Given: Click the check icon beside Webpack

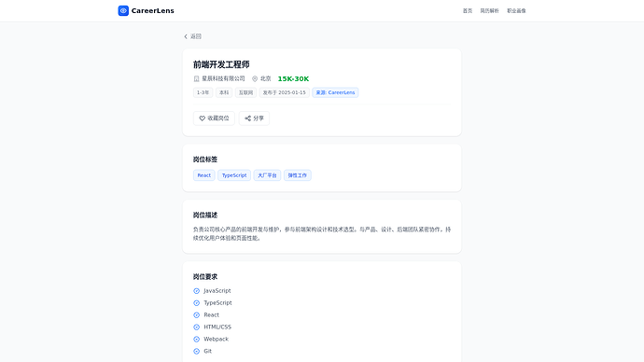Looking at the screenshot, I should (x=196, y=339).
